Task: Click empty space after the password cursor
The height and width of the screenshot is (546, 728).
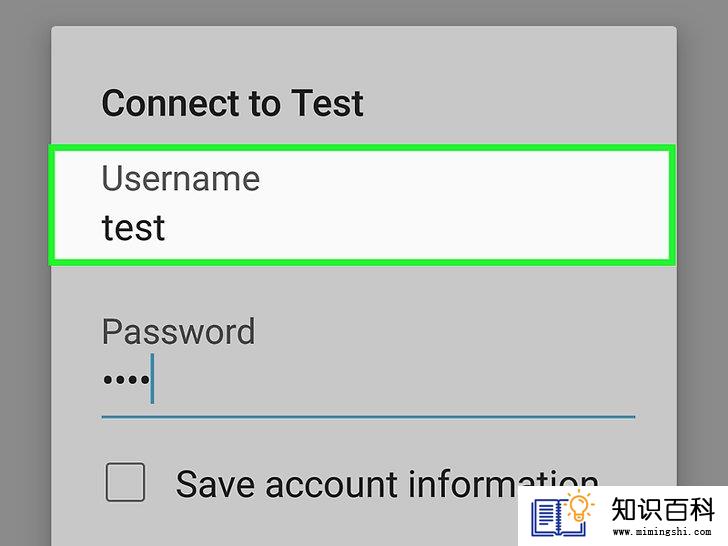Action: pos(395,380)
